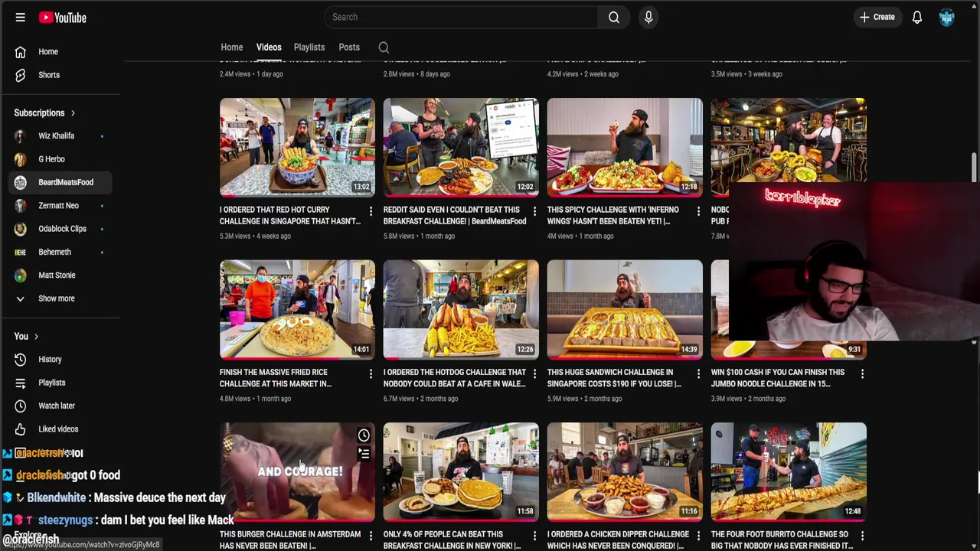
Task: Select the Videos tab
Action: [269, 47]
